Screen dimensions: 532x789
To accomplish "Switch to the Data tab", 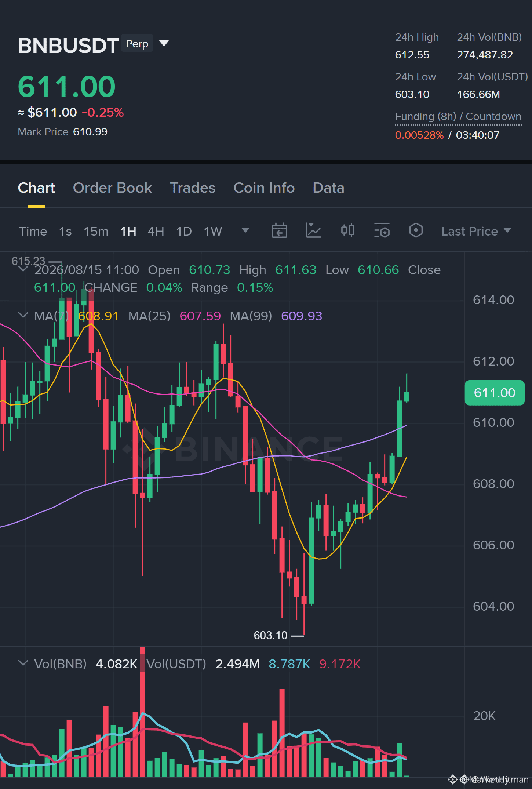I will 328,188.
